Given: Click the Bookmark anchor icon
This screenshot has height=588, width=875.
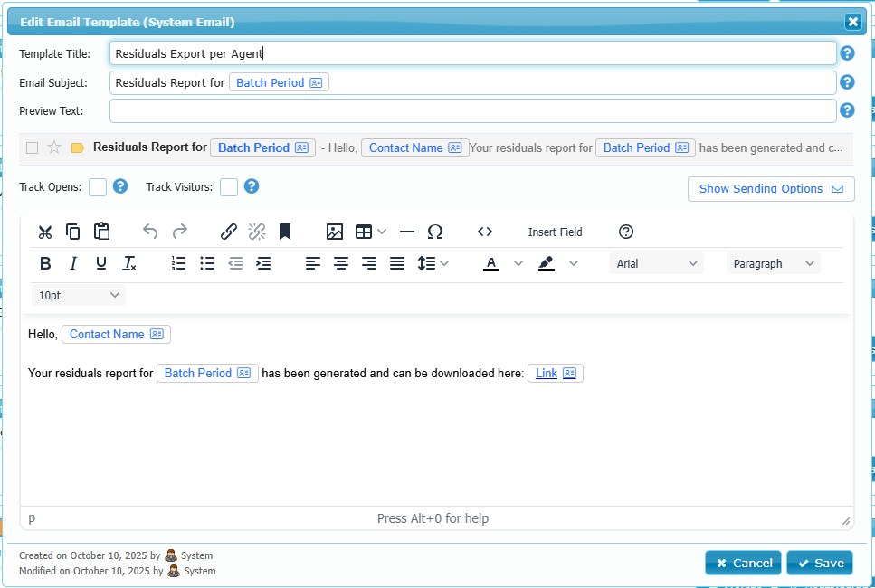Looking at the screenshot, I should pyautogui.click(x=284, y=232).
